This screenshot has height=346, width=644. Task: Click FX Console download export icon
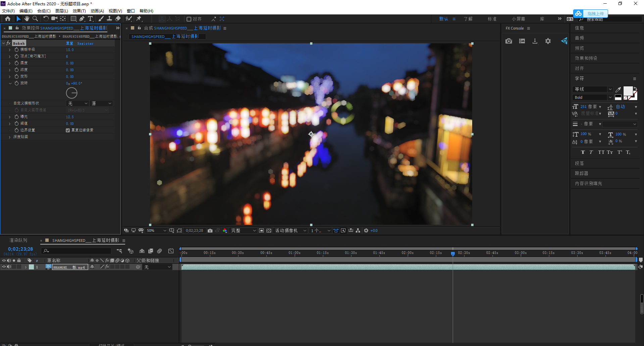click(x=535, y=41)
